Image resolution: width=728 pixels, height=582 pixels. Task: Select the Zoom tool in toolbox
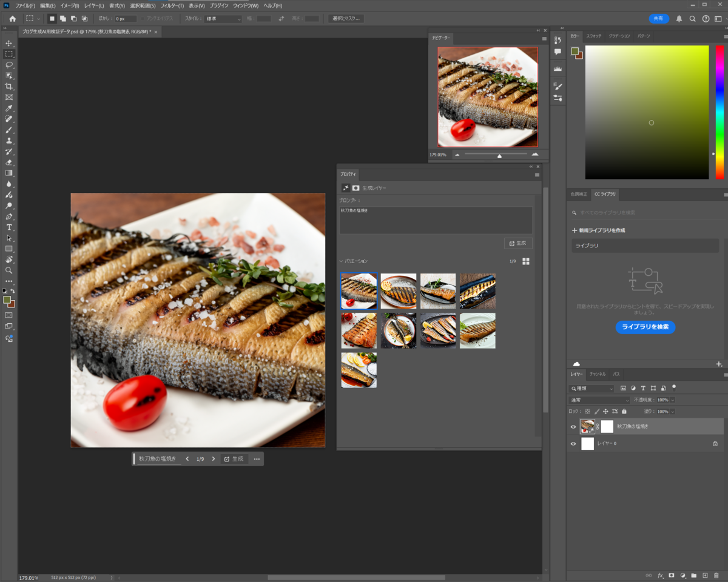[x=9, y=270]
